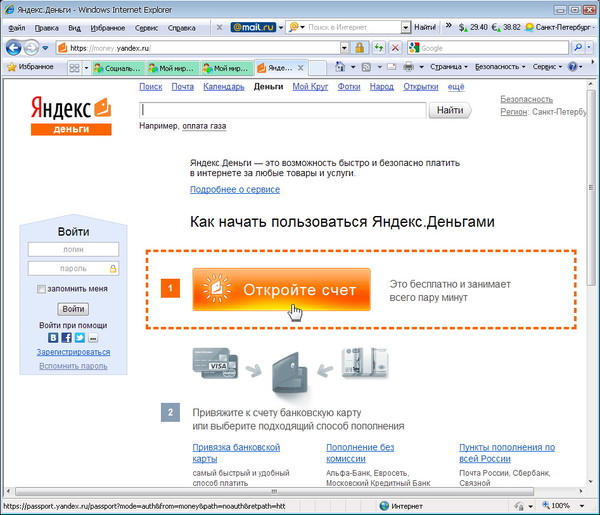600x515 pixels.
Task: Open the Справка menu
Action: (x=181, y=28)
